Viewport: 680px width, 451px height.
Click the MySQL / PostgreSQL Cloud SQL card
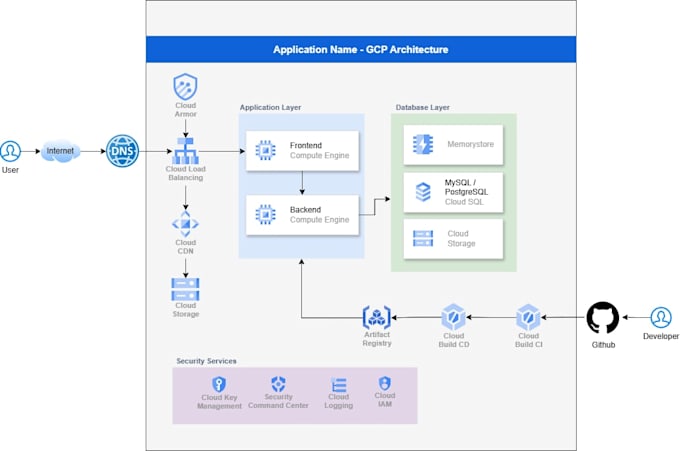pyautogui.click(x=453, y=192)
